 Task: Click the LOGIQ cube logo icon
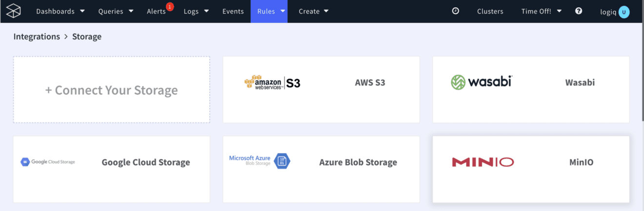[x=14, y=11]
